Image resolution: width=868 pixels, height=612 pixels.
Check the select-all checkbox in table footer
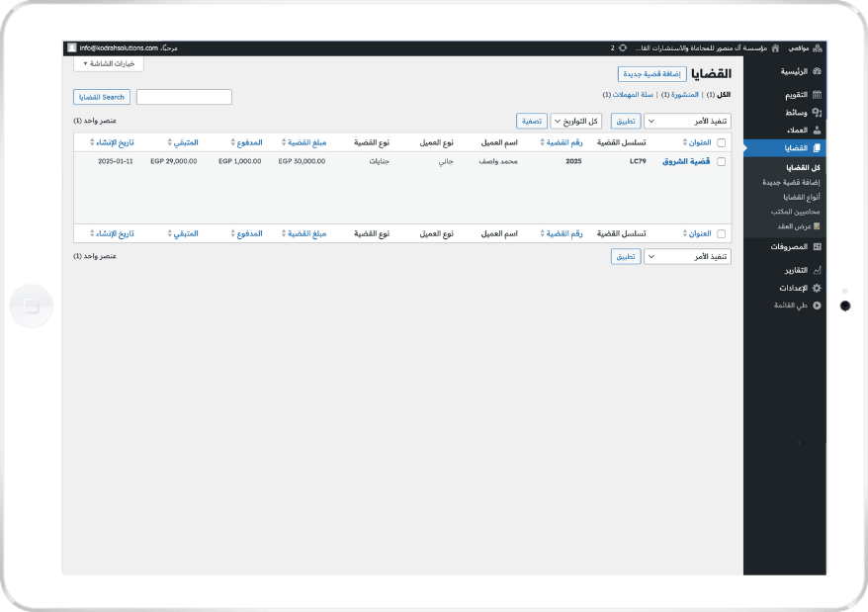click(x=722, y=233)
